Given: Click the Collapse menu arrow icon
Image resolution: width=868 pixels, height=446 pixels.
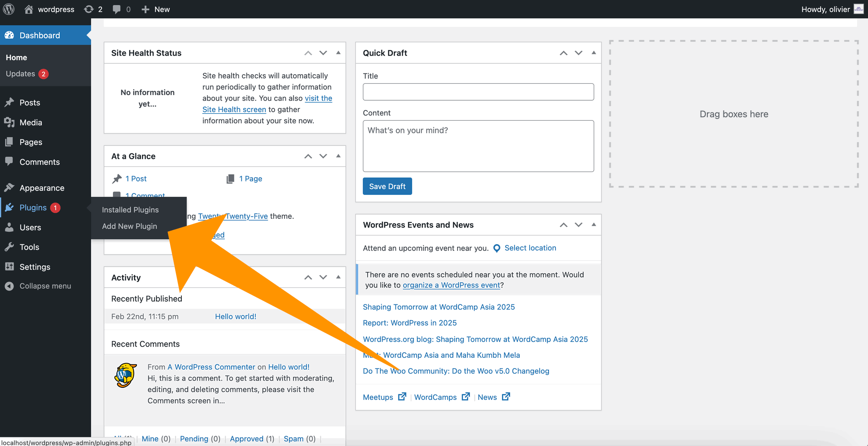Looking at the screenshot, I should (x=9, y=286).
